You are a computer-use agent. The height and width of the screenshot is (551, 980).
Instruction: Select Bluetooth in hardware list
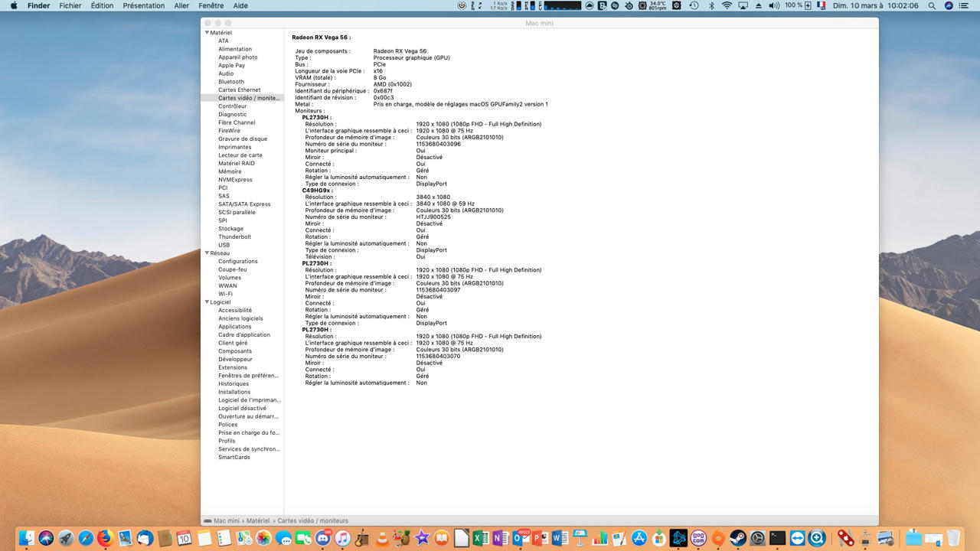tap(231, 82)
